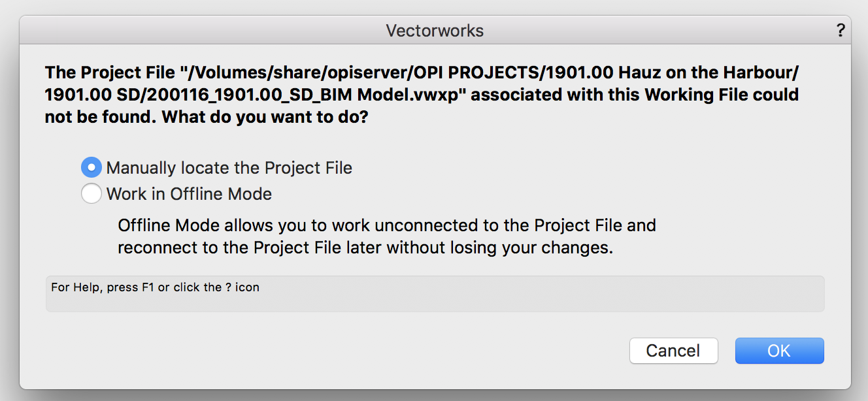Select the Manually locate radio circle
868x401 pixels.
92,167
